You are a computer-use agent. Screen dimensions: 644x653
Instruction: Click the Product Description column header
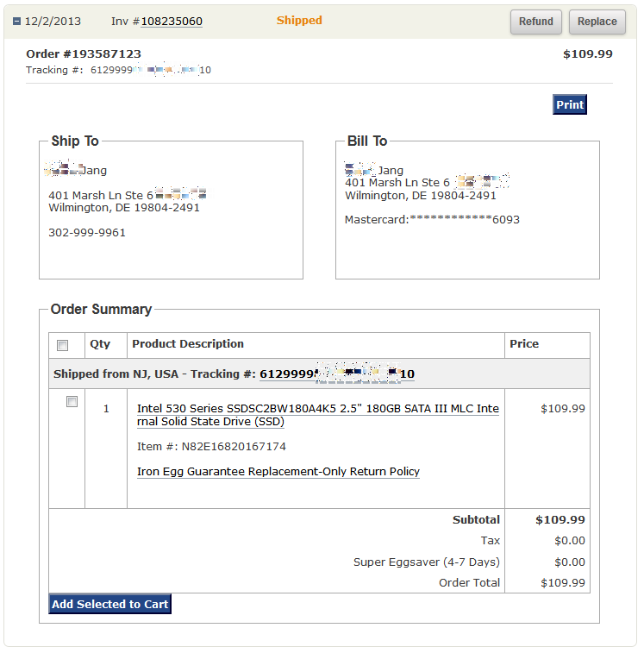(188, 344)
